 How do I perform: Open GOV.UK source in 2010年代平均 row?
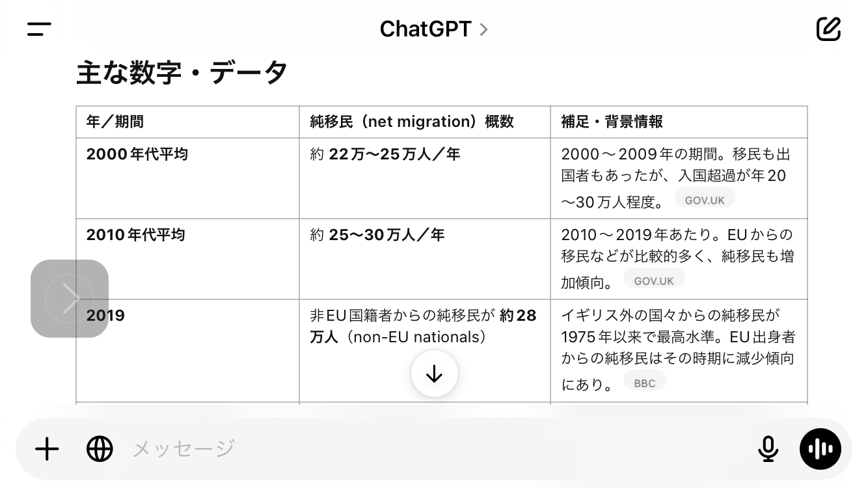654,281
